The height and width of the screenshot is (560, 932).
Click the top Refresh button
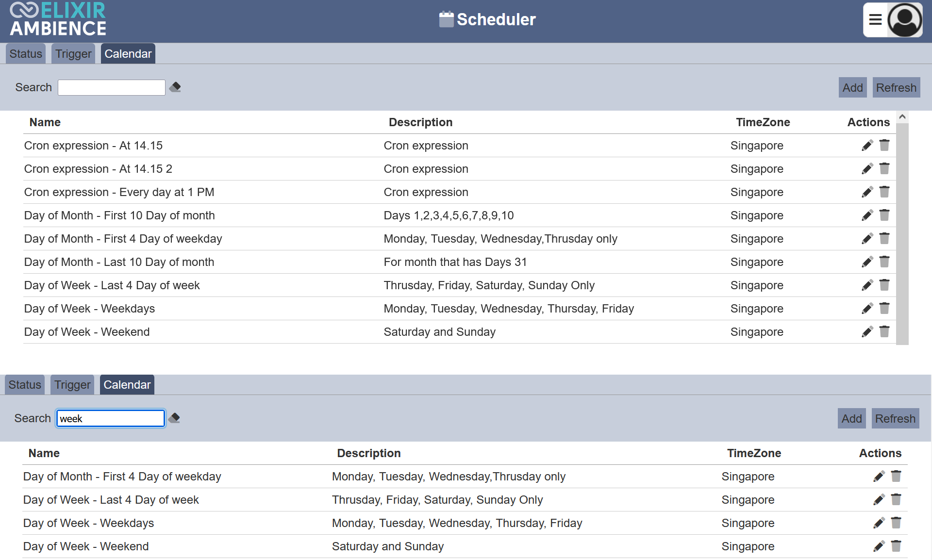coord(896,88)
